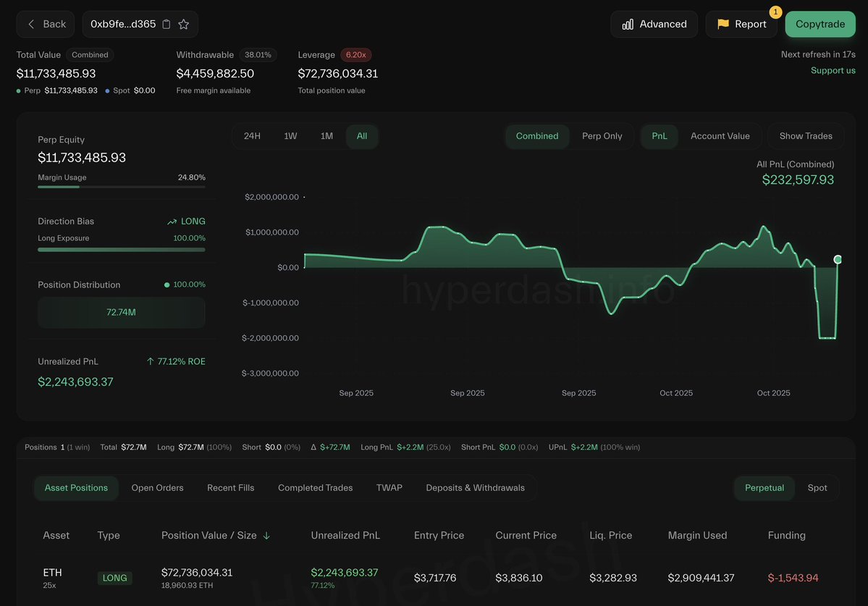
Task: Click the sort arrow beside Position Value / Size
Action: [266, 536]
